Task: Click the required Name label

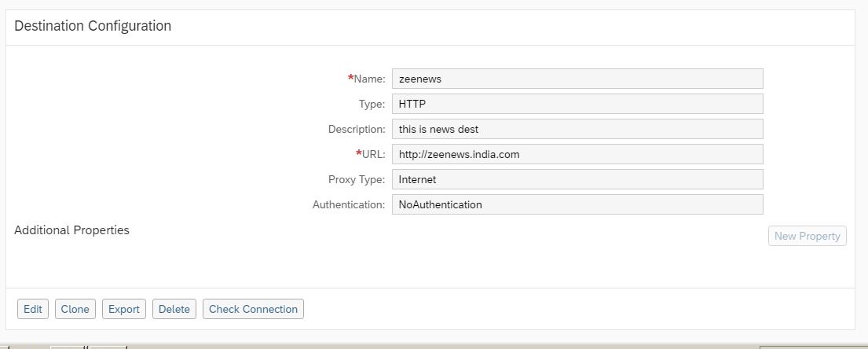Action: (x=368, y=79)
